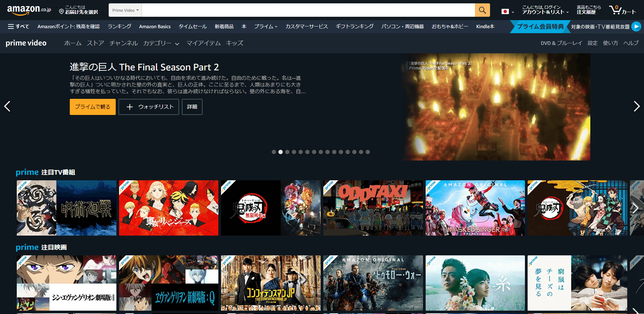Click the orange search magnifier button
Viewport: 644px width, 314px height.
point(482,10)
